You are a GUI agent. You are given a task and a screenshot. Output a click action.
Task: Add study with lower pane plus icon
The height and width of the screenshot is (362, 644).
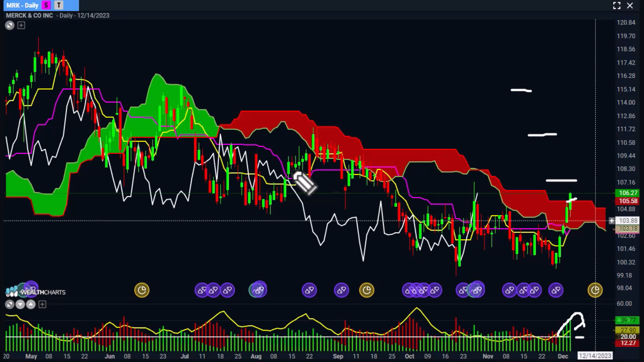click(x=42, y=304)
